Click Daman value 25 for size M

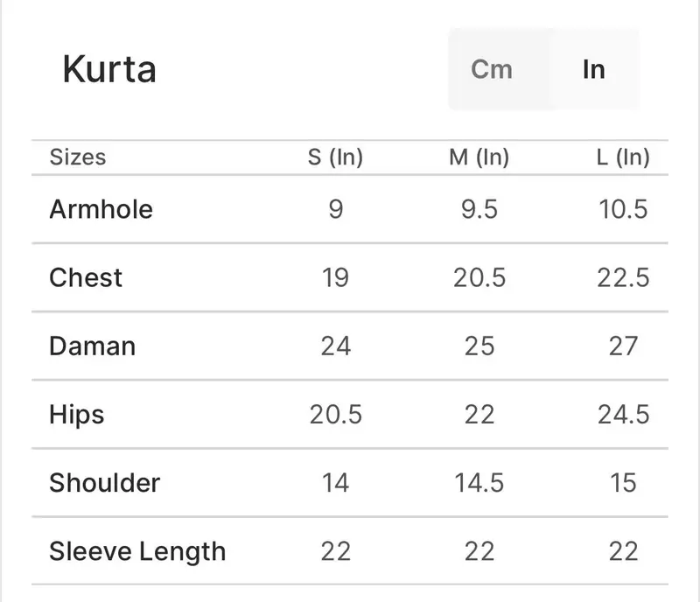pos(479,346)
